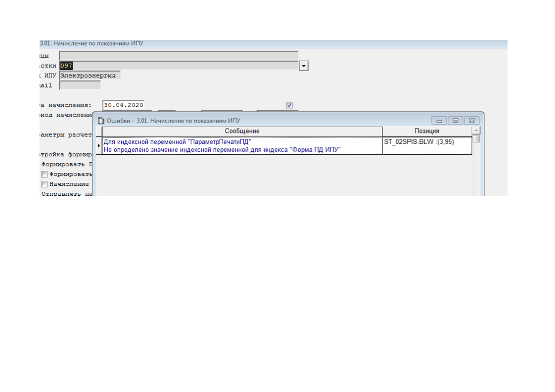Click the main window title 3.01. Начисление по показаниям ИПУ

pyautogui.click(x=92, y=44)
